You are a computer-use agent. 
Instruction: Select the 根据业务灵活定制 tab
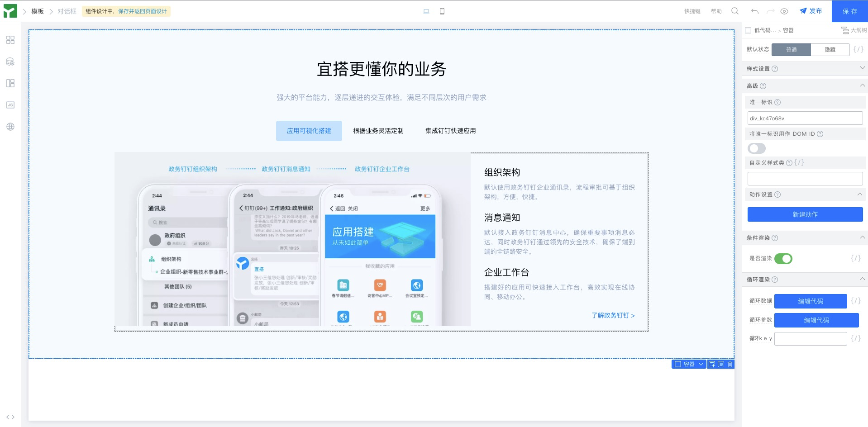pos(378,131)
